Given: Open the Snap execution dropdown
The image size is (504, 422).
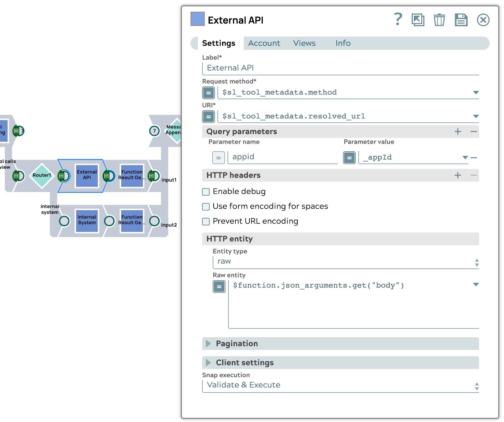Looking at the screenshot, I should [340, 385].
